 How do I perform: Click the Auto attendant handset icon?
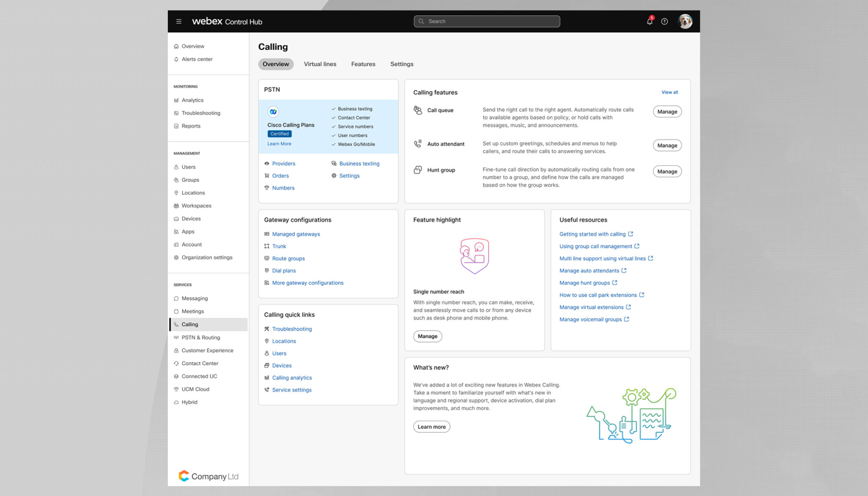[x=417, y=144]
